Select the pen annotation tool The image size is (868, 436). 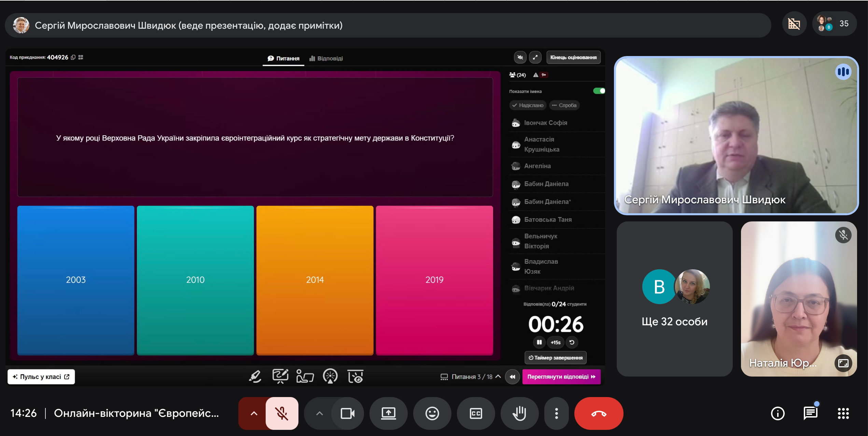tap(255, 377)
